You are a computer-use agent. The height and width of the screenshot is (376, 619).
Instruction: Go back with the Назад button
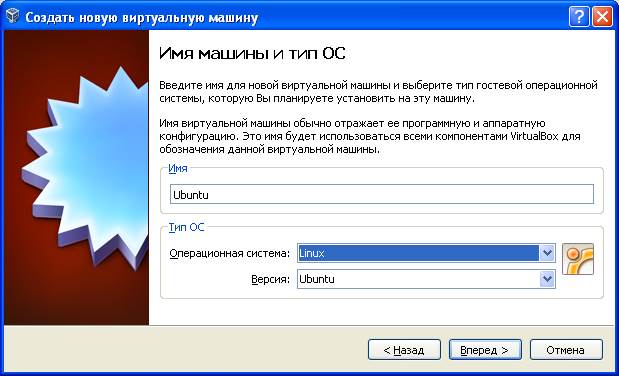(404, 350)
